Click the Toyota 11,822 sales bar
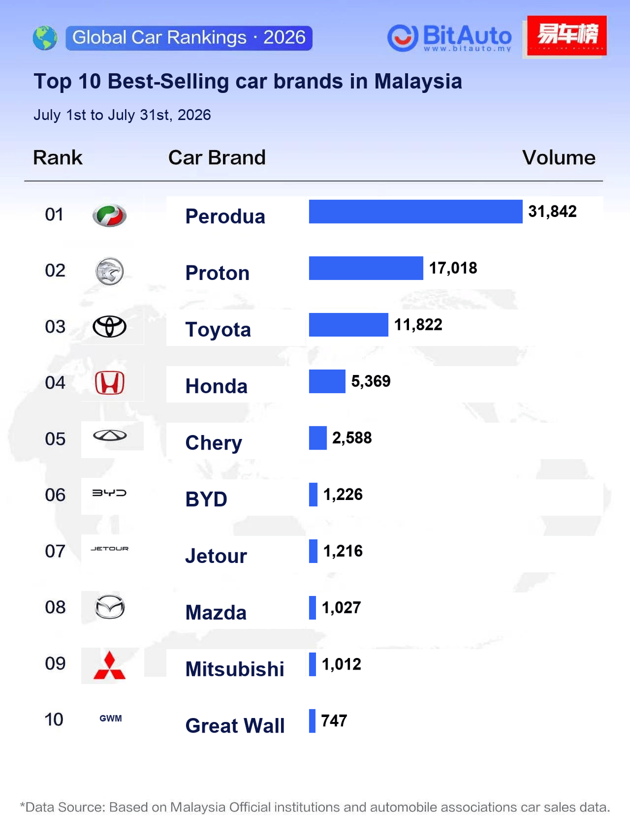Viewport: 630px width, 840px height. [x=348, y=324]
